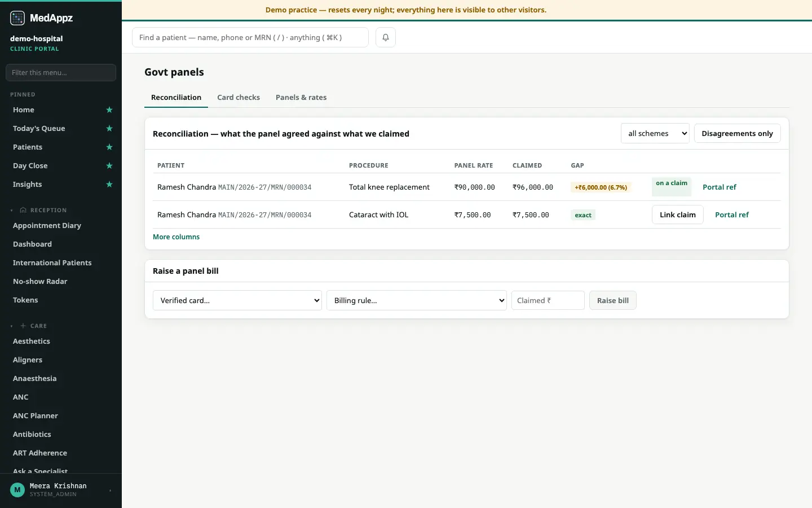This screenshot has height=508, width=812.
Task: Click the More columns link
Action: tap(176, 237)
